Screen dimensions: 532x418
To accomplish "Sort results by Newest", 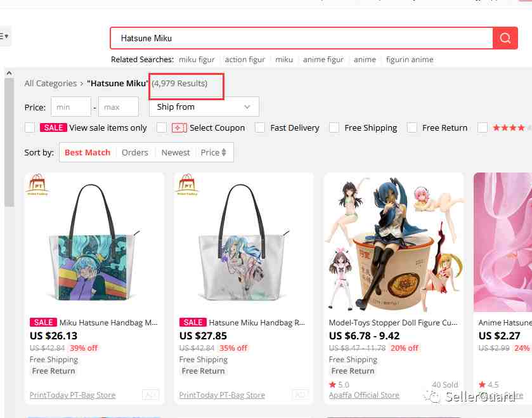I will [176, 152].
